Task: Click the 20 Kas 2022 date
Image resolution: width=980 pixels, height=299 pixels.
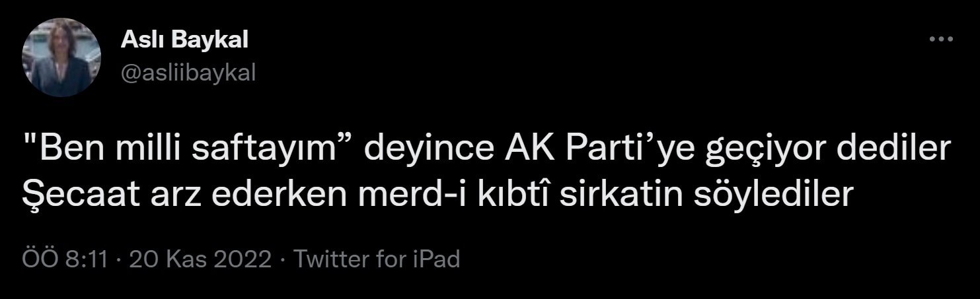Action: click(200, 259)
